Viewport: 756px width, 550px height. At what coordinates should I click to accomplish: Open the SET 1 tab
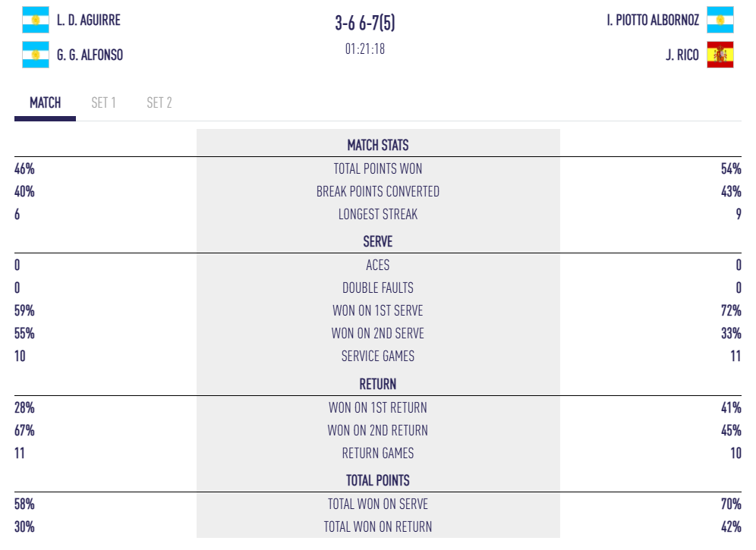point(103,102)
